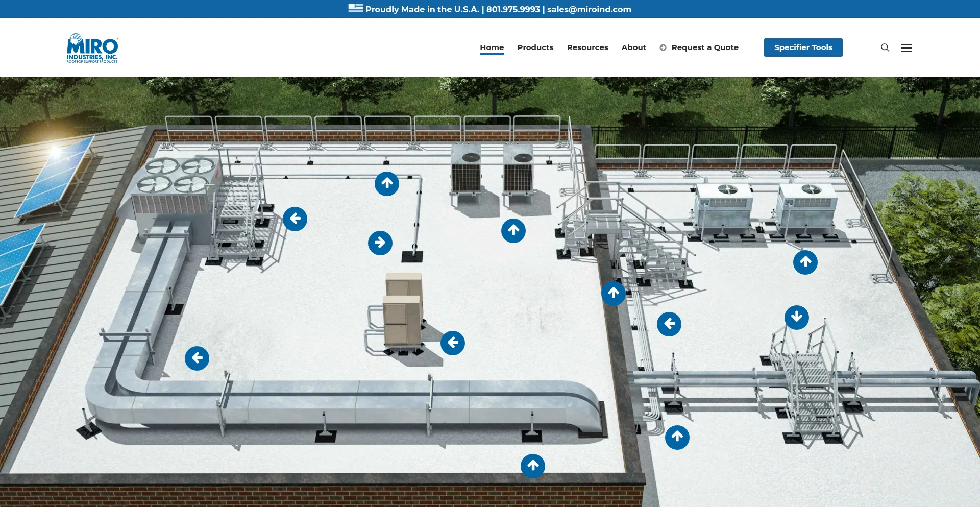Screen dimensions: 980x507
Task: Click the MIRO Industries logo
Action: pyautogui.click(x=92, y=48)
